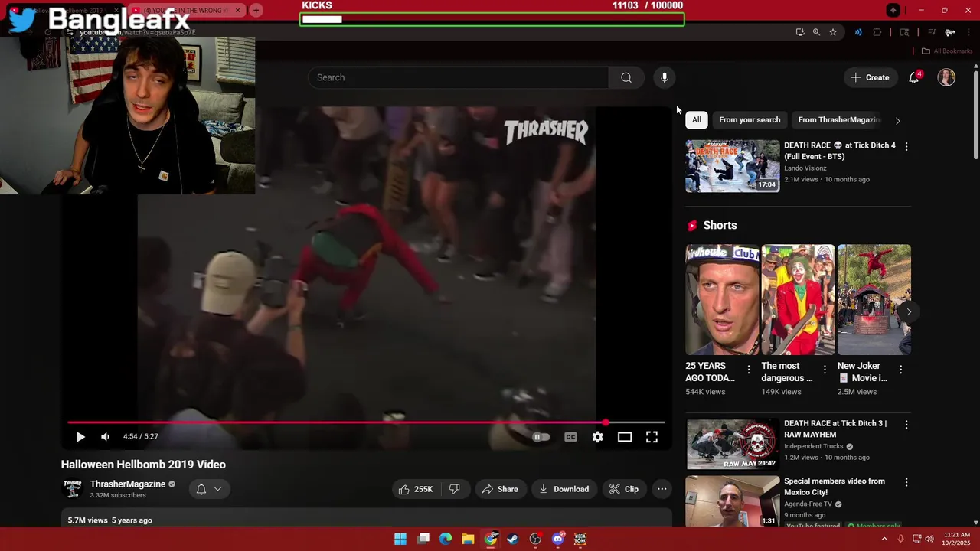Seek using the red video progress bar

pyautogui.click(x=366, y=422)
